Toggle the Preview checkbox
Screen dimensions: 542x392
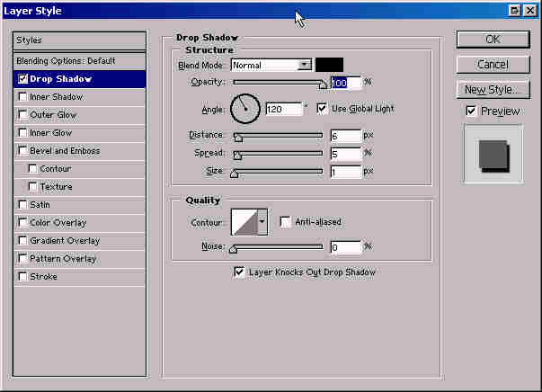pos(471,111)
